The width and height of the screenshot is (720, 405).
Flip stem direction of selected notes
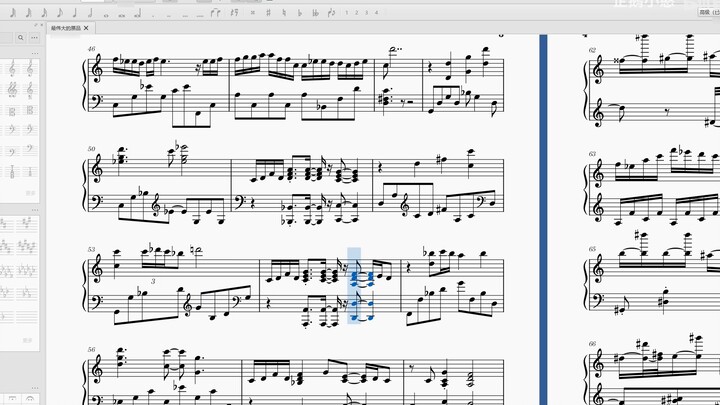tap(331, 13)
